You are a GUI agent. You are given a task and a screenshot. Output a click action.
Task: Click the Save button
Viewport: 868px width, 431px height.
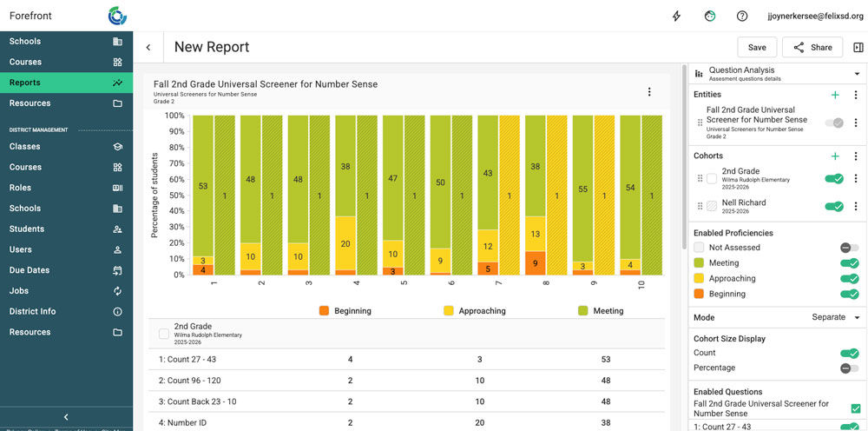(757, 48)
